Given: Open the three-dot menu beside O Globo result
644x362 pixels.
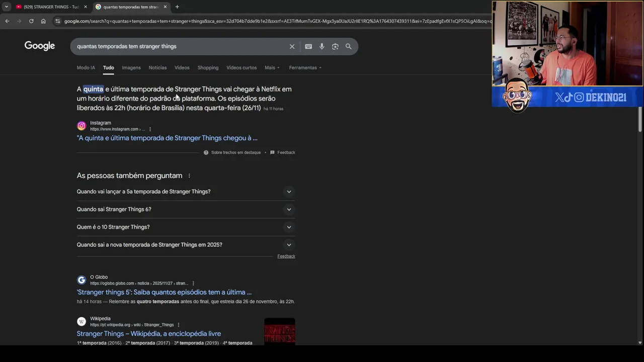Looking at the screenshot, I should point(193,284).
